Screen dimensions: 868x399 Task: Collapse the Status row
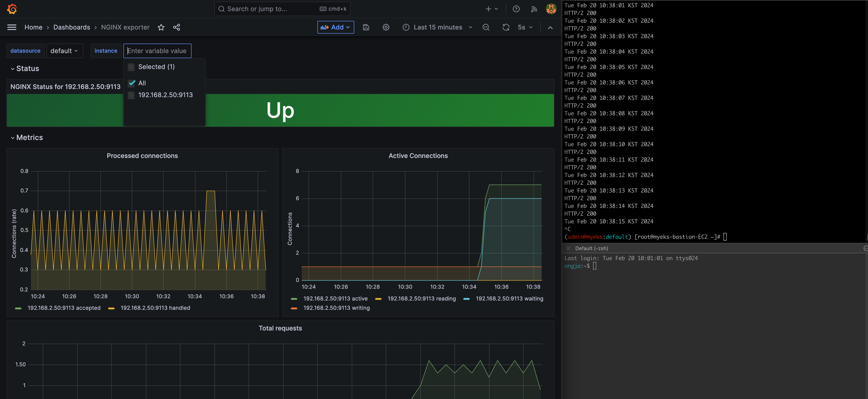tap(25, 69)
